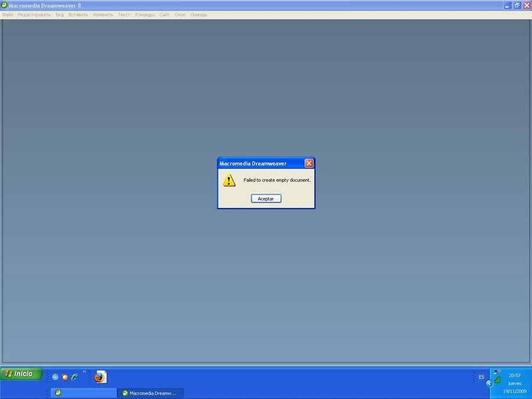Close the Macromedia Dreamweaver error dialog
532x399 pixels.
(309, 163)
